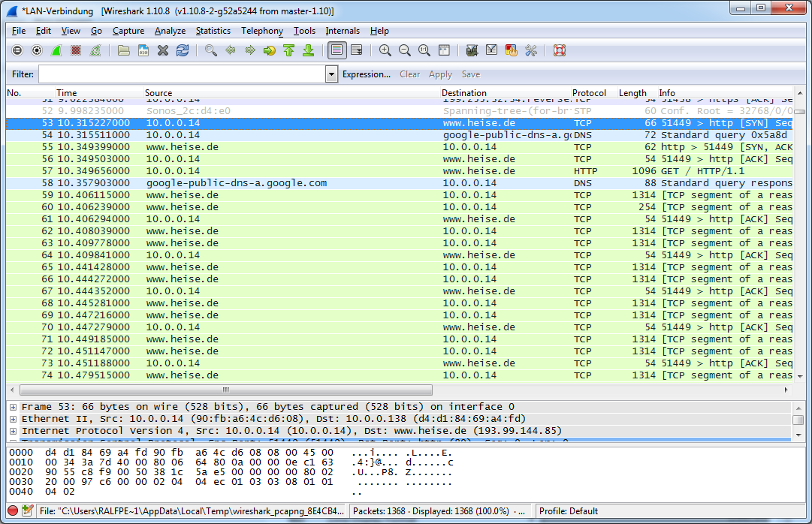Toggle packet list colorize button
Screen dimensions: 812x524
coord(337,50)
